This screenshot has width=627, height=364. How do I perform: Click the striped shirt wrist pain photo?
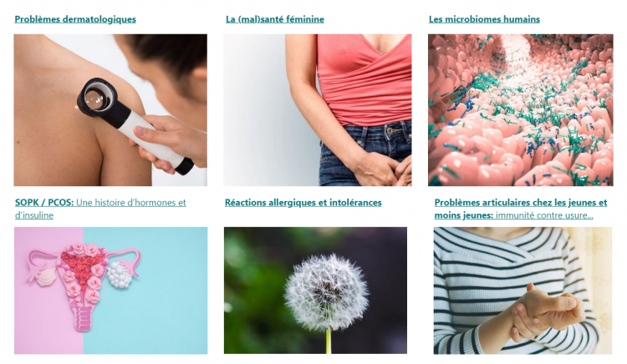pos(522,291)
